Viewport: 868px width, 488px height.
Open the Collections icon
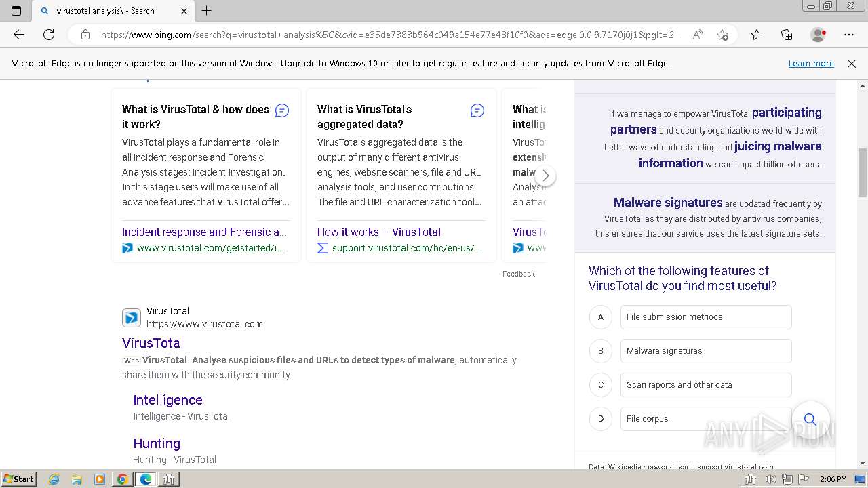click(787, 35)
